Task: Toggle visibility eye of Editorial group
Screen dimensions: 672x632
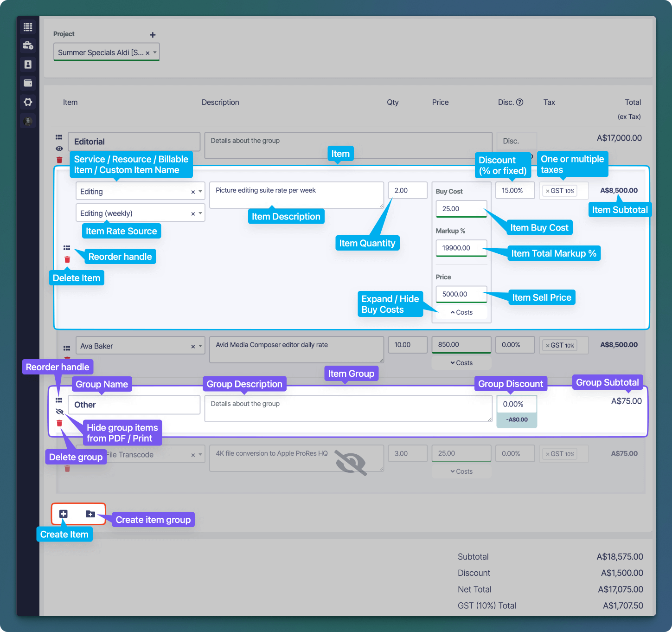Action: coord(59,148)
